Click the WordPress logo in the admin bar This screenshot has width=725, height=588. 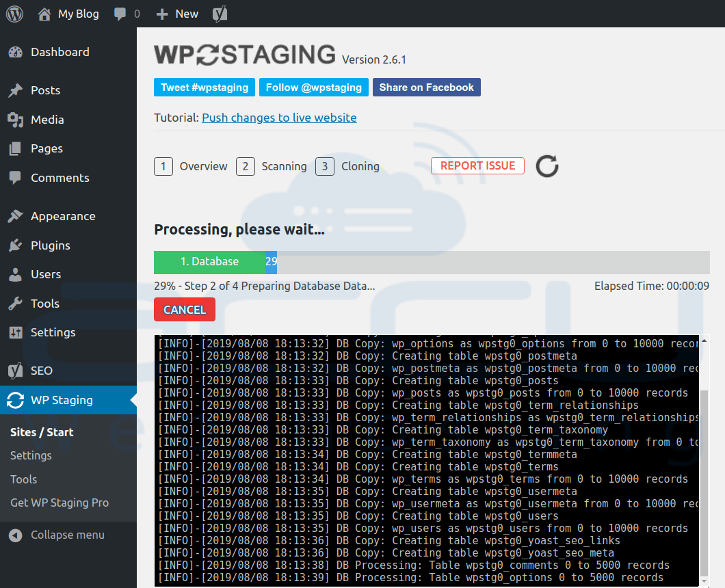click(14, 14)
